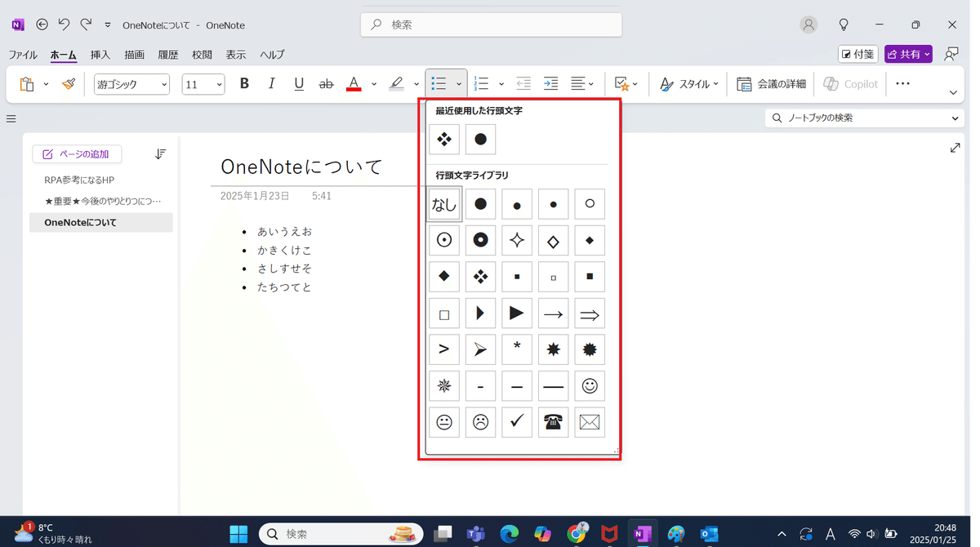The image size is (980, 547).
Task: Click the bullet list button
Action: click(x=439, y=84)
